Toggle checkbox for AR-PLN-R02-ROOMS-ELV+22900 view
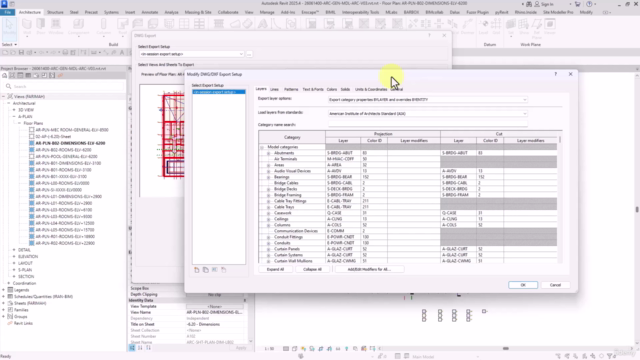 point(31,243)
